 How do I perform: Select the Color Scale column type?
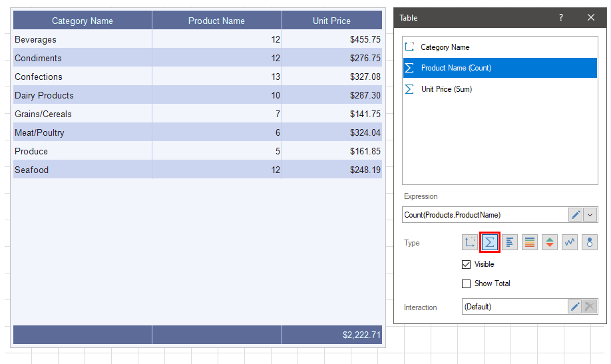(x=530, y=243)
